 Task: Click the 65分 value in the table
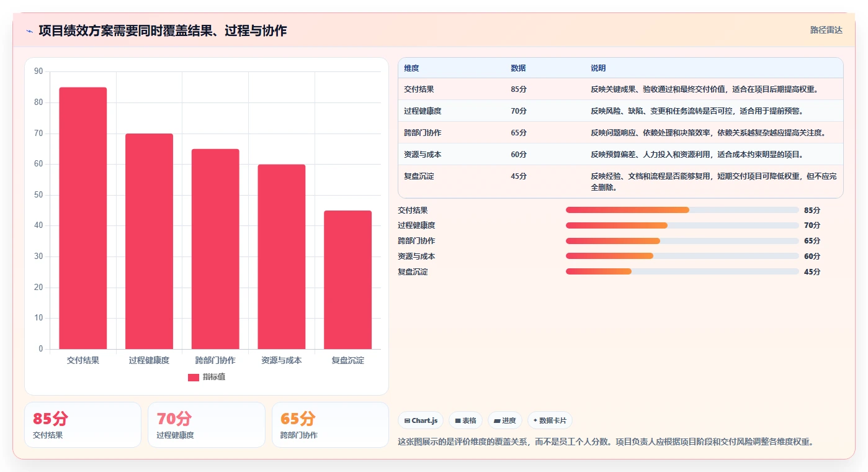pyautogui.click(x=519, y=133)
